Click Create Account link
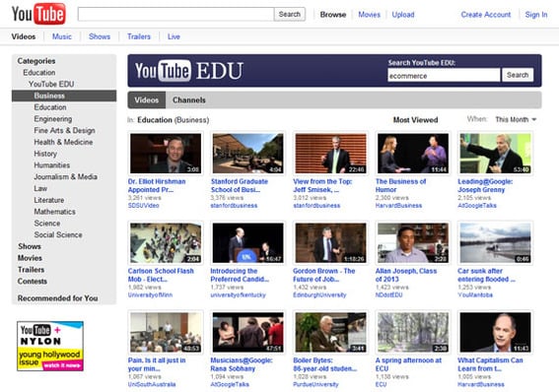 [x=486, y=15]
